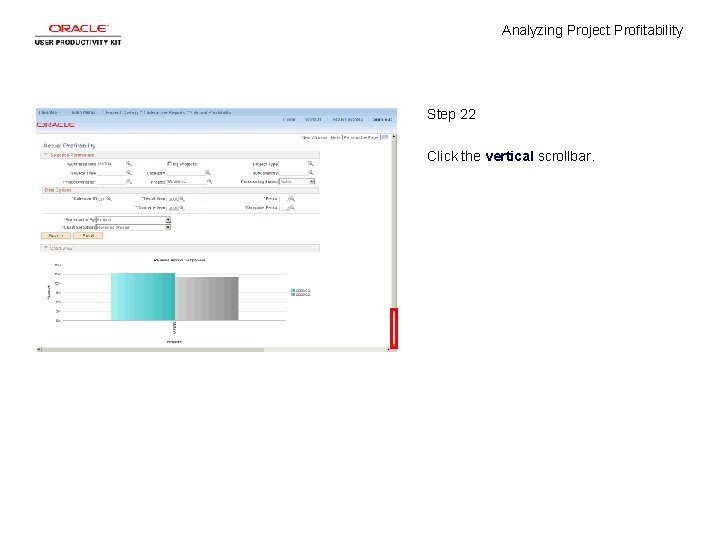
Task: Click into the Customer field
Action: (x=186, y=173)
